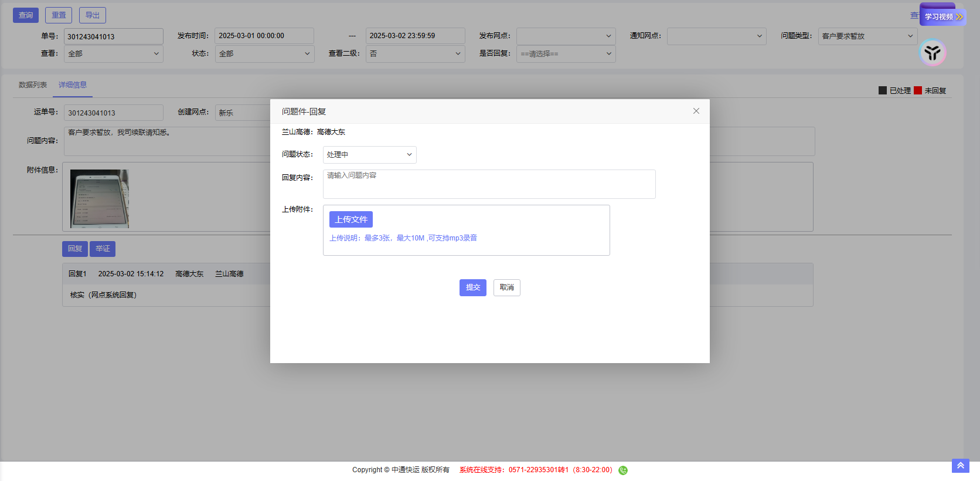Expand the 问题状态 dropdown showing 处理中

click(369, 155)
